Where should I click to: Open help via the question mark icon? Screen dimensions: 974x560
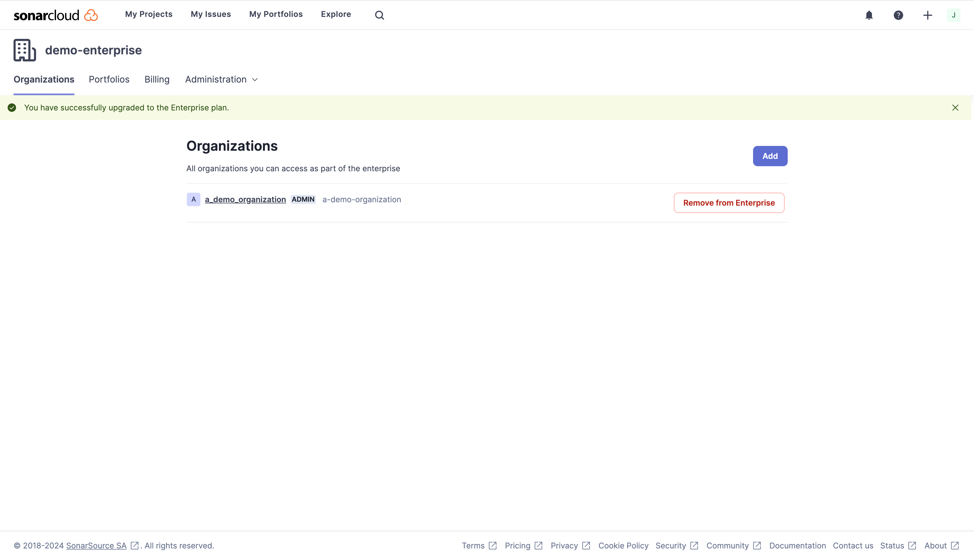(x=898, y=15)
